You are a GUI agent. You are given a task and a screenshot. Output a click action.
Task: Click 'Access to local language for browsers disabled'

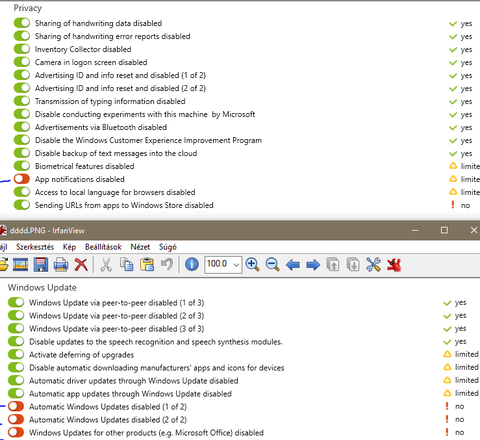click(x=115, y=192)
